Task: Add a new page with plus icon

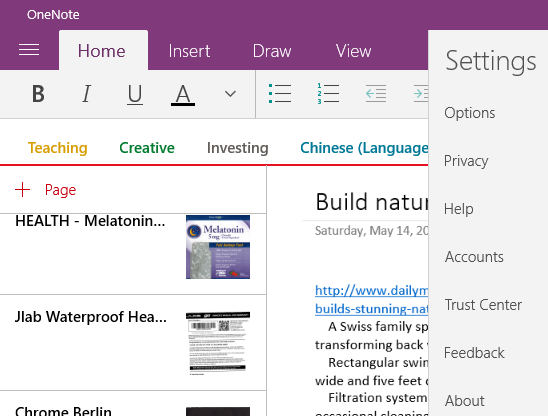Action: (23, 189)
